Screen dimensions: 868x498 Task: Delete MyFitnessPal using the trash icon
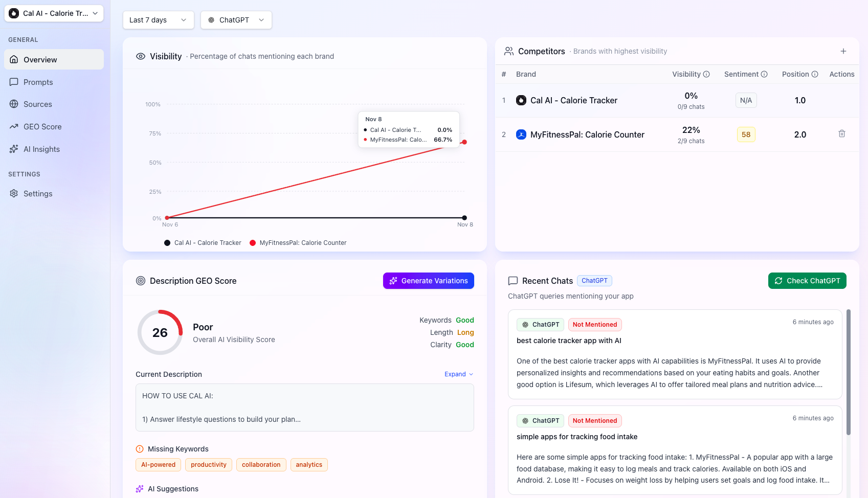click(841, 133)
